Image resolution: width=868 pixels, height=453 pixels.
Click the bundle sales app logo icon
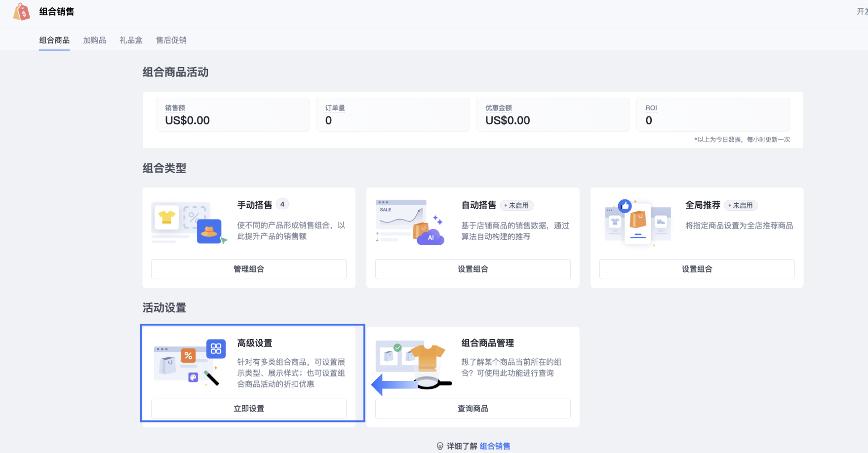(x=22, y=11)
